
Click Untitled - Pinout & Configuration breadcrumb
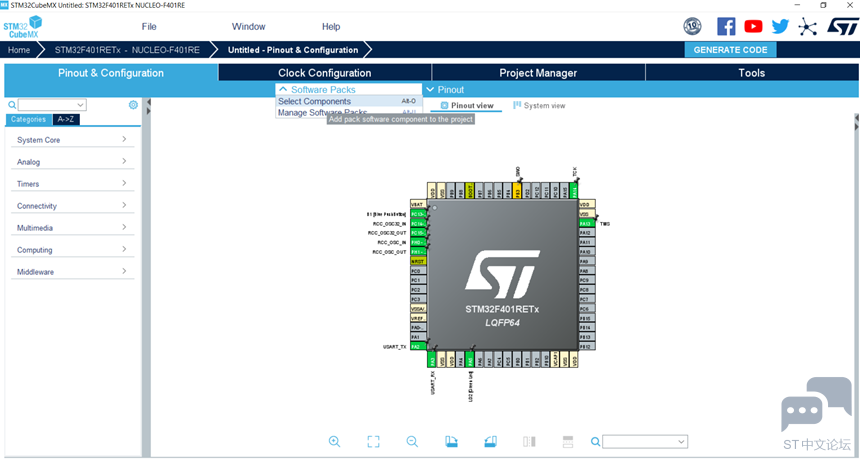point(293,50)
